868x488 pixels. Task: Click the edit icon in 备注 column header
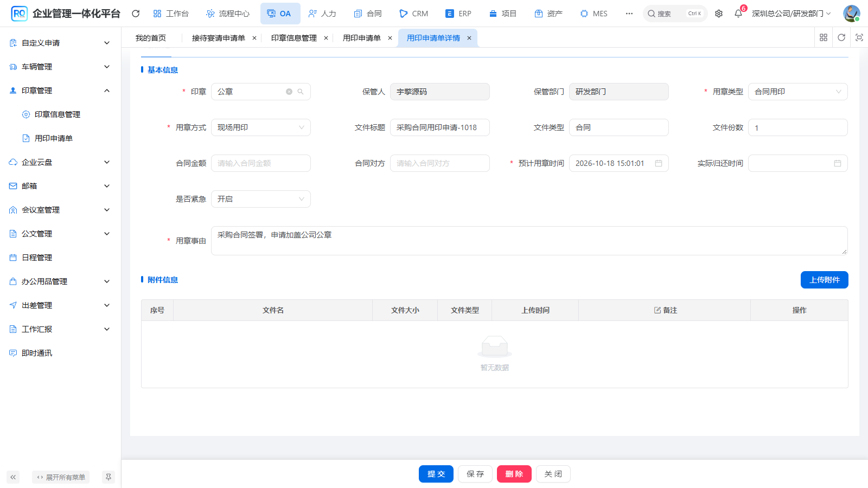pyautogui.click(x=658, y=310)
